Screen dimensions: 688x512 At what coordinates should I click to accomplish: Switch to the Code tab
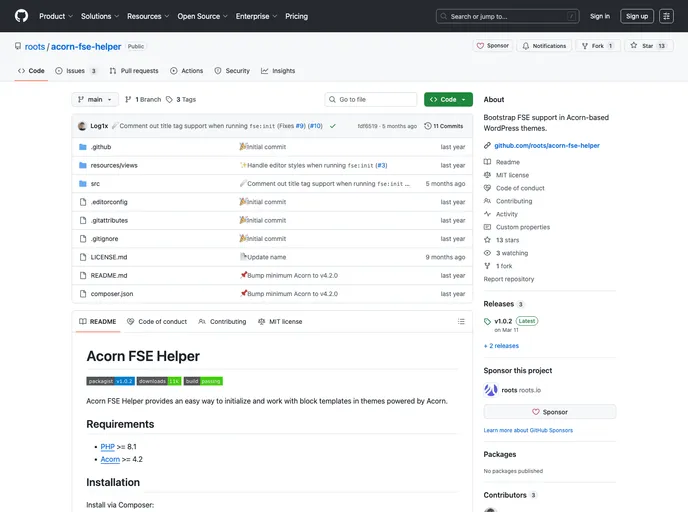(31, 71)
